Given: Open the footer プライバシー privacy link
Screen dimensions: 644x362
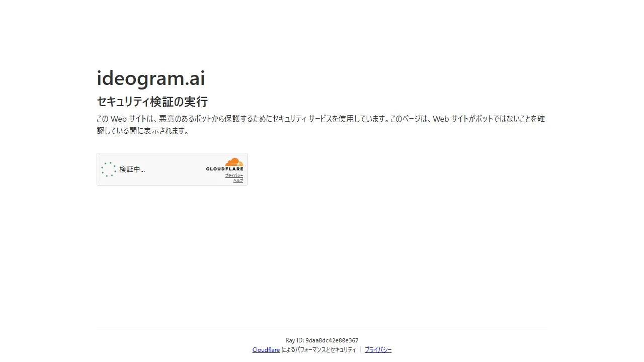Looking at the screenshot, I should [378, 349].
